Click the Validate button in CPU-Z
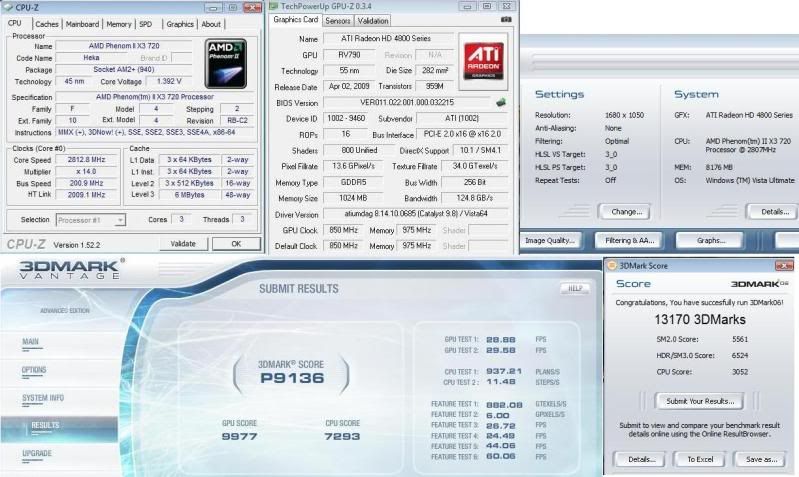Viewport: 799px width, 477px height. point(184,243)
